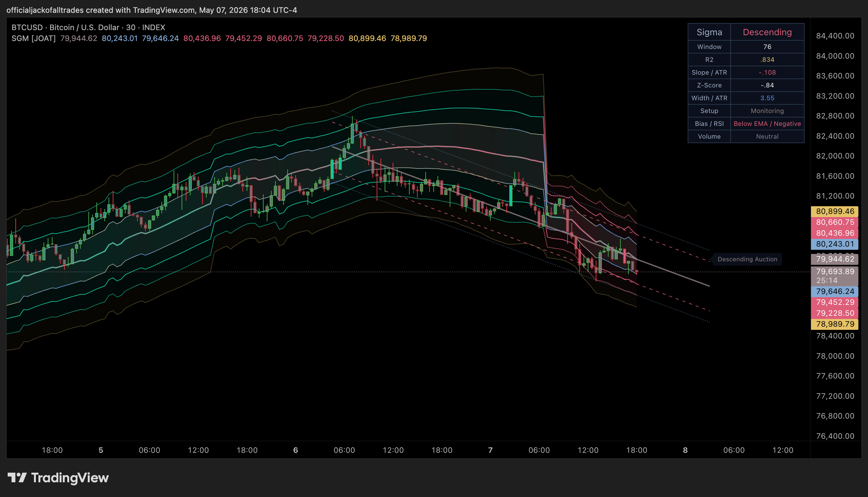Screen dimensions: 868x497
Task: Click yellow legend value 78,989.79 in indicator row
Action: 409,38
